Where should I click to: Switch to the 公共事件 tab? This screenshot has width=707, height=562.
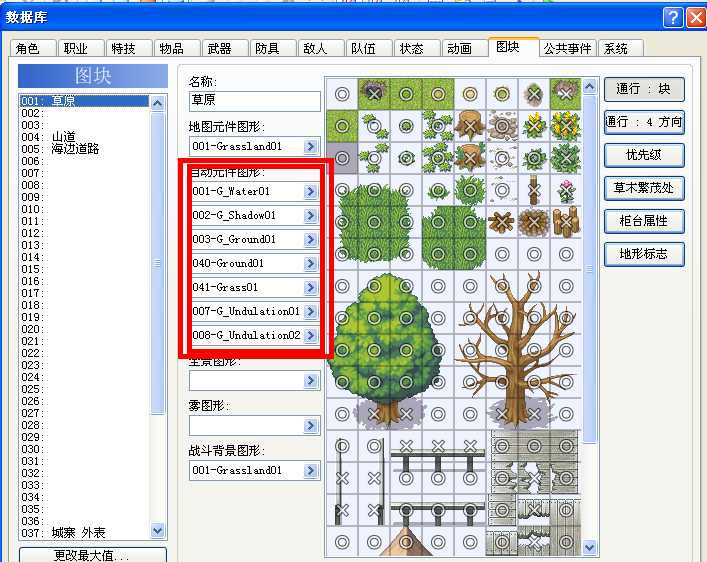tap(567, 48)
